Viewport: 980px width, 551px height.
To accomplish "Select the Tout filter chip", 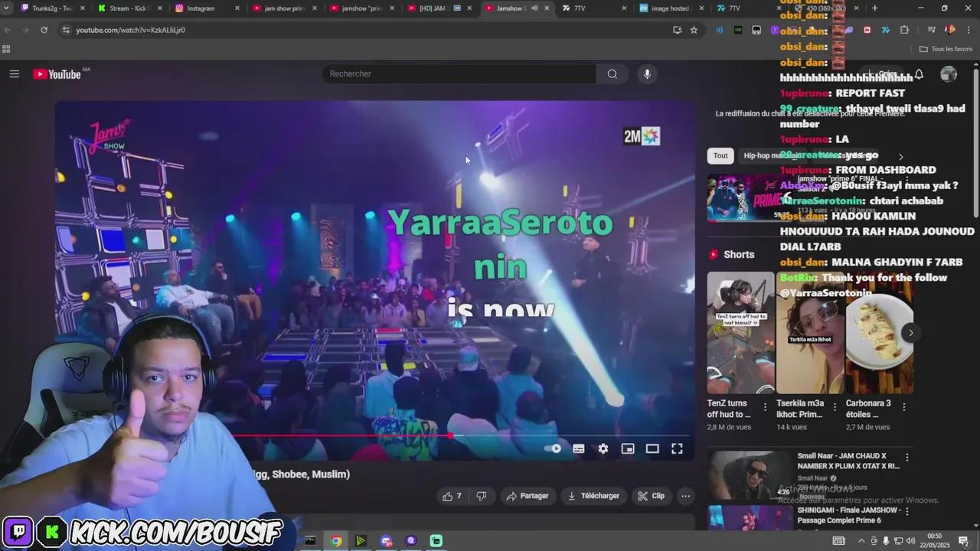I will (x=720, y=155).
